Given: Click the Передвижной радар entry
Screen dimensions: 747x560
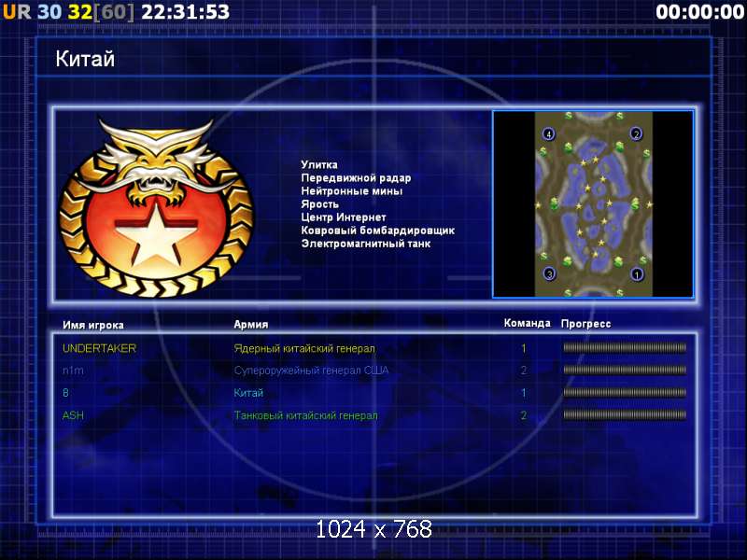Looking at the screenshot, I should [356, 178].
